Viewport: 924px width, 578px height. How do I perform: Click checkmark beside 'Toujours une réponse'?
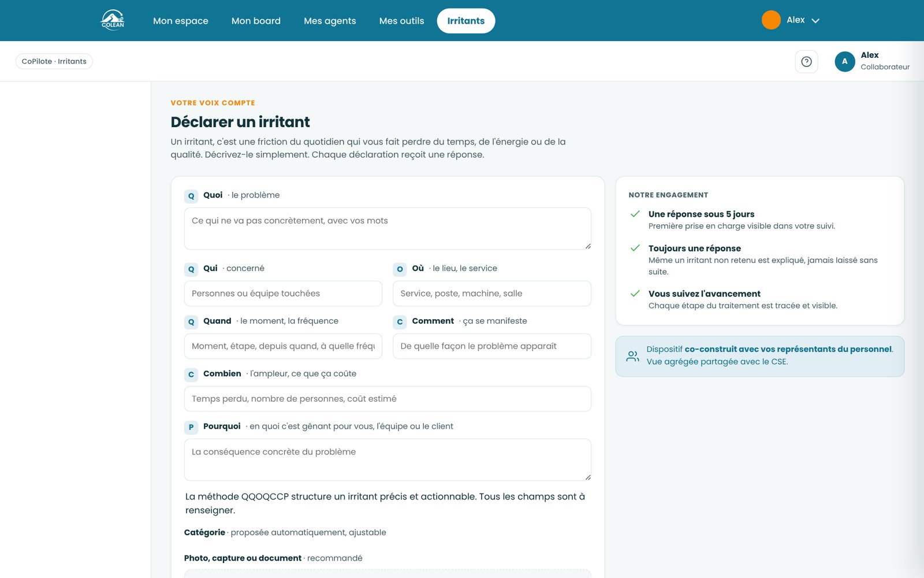point(635,248)
